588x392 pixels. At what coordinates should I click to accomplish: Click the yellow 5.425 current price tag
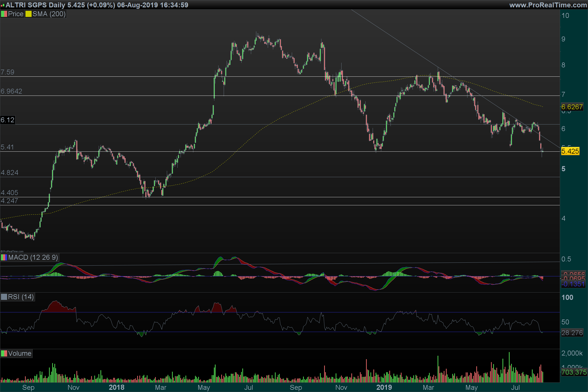tap(570, 151)
